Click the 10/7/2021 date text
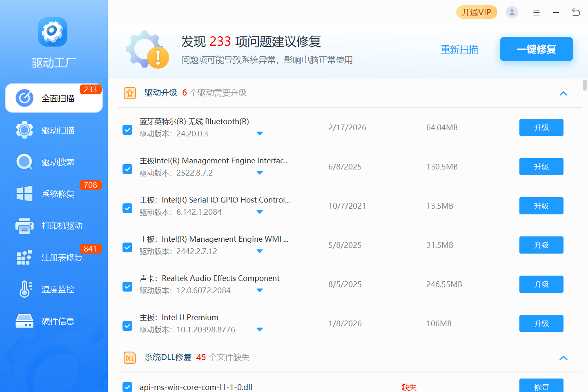This screenshot has height=392, width=588. point(347,206)
